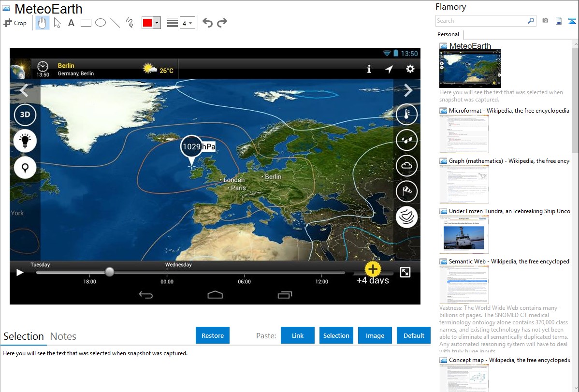579x392 pixels.
Task: Select the Crop tool
Action: click(15, 23)
